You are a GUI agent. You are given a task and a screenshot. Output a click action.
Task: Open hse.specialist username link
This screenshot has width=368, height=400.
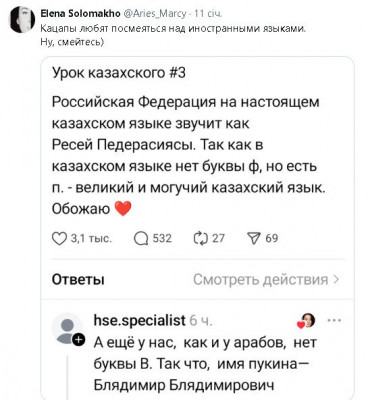point(139,321)
